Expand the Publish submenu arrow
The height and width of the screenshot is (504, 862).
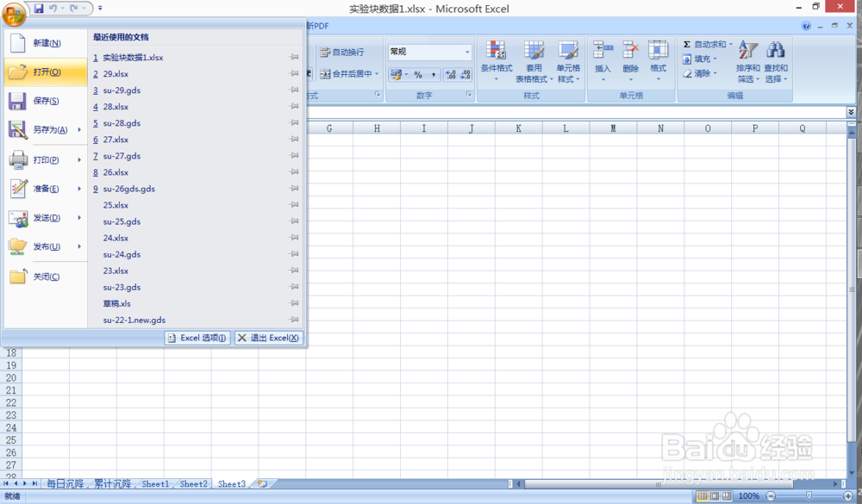(x=79, y=246)
